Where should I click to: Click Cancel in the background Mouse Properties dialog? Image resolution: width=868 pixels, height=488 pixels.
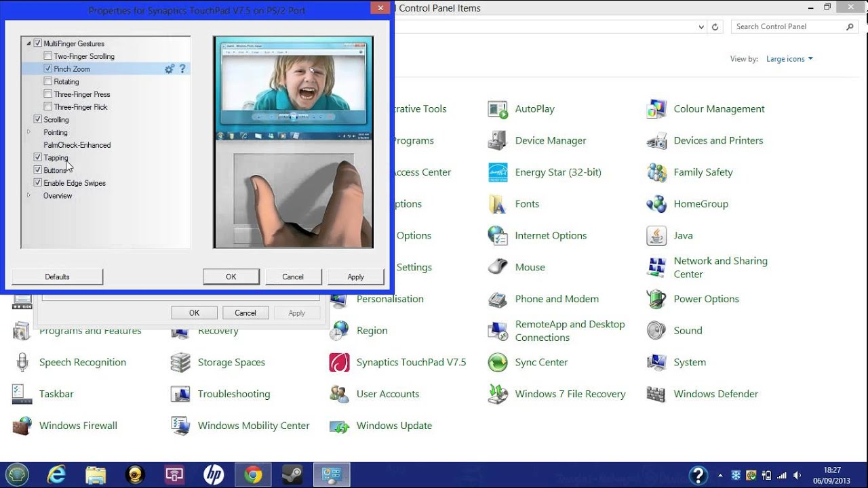pyautogui.click(x=245, y=313)
